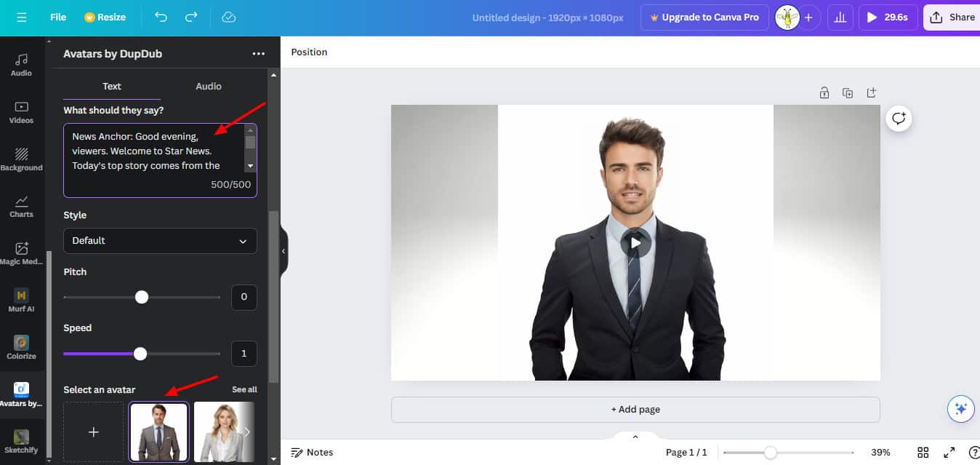Click the 500/500 character counter
The height and width of the screenshot is (465, 980).
point(231,185)
